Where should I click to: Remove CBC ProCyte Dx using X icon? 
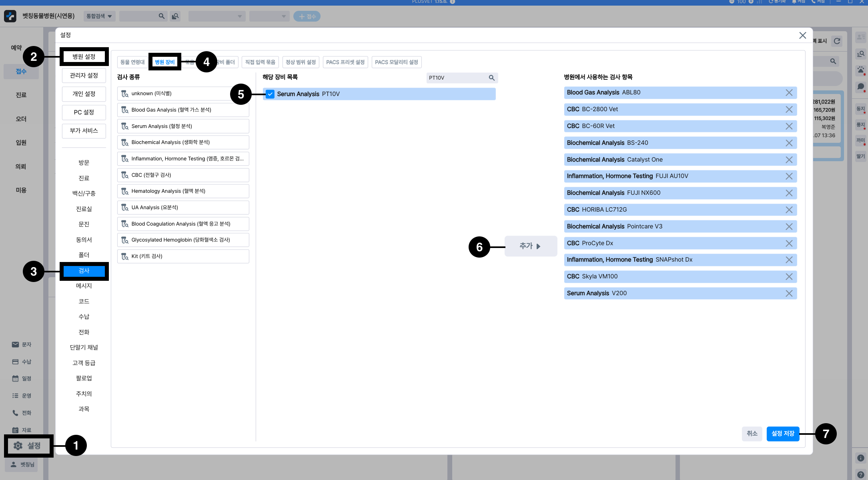[789, 243]
